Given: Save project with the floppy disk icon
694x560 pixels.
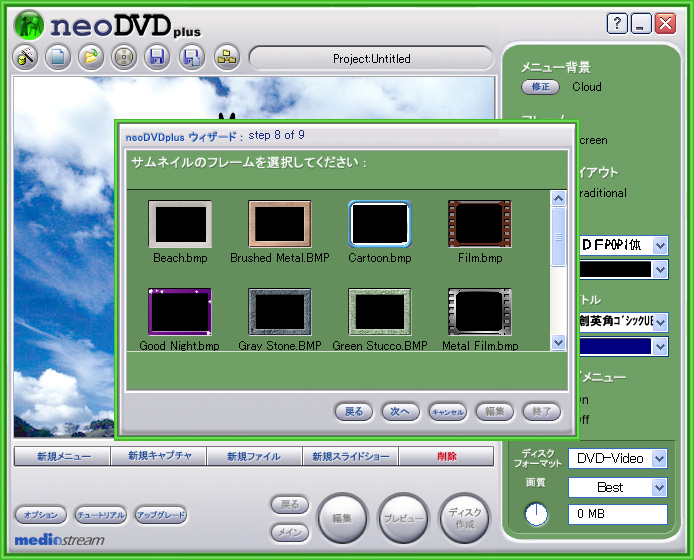Looking at the screenshot, I should [x=157, y=57].
